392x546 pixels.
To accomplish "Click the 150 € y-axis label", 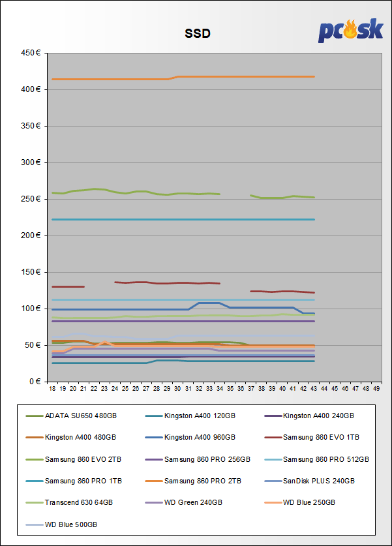I will pos(31,272).
